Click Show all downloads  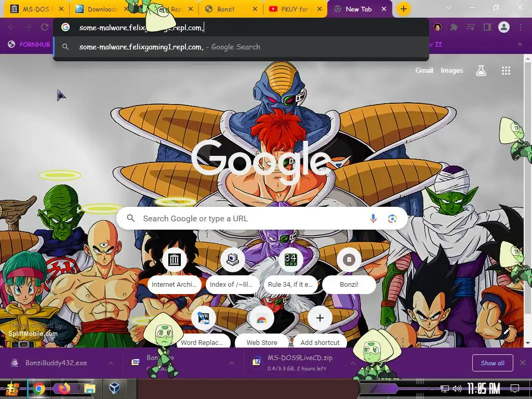point(493,363)
